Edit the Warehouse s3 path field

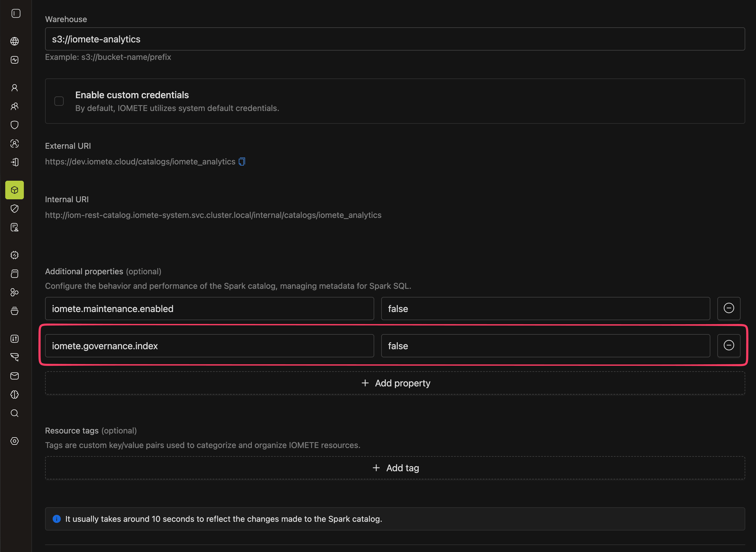point(395,39)
